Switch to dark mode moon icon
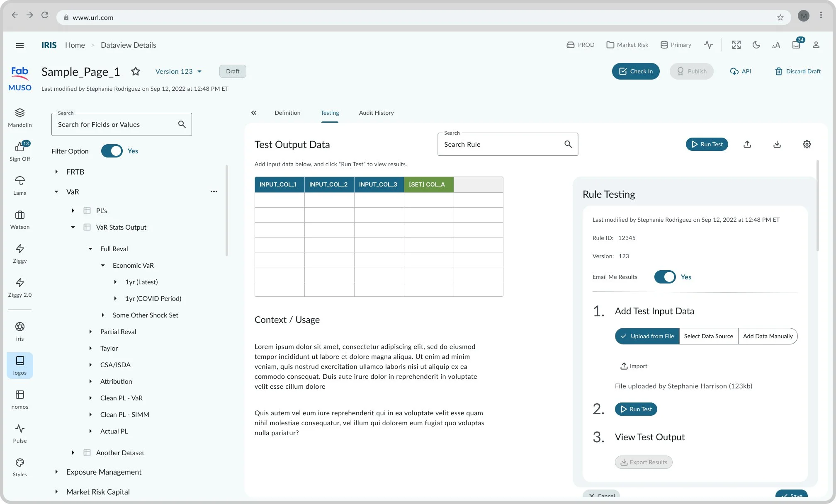 point(756,45)
